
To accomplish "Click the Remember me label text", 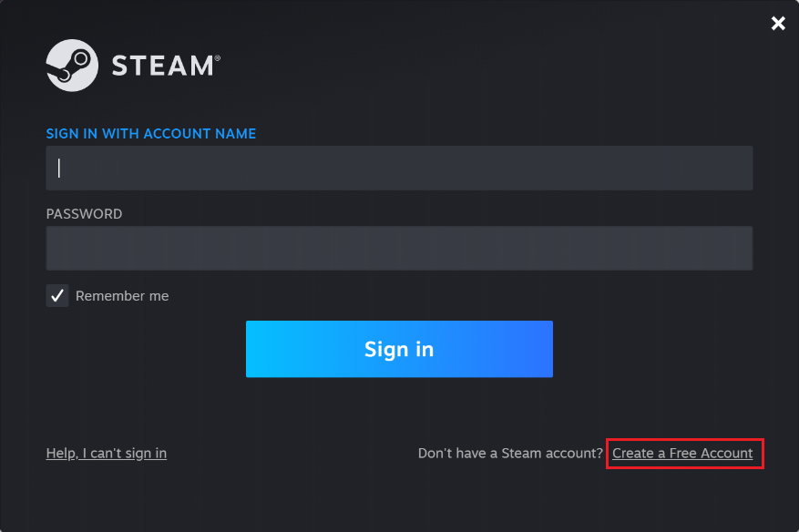I will 122,296.
